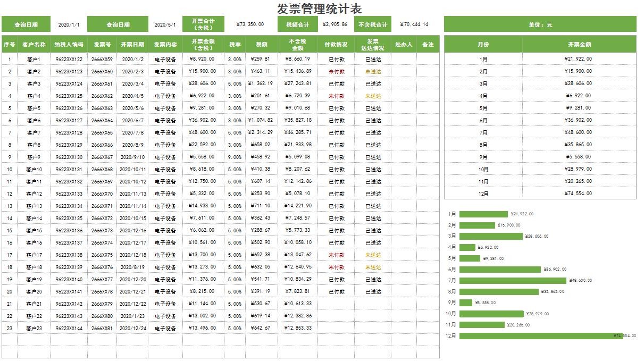This screenshot has height=361, width=644.
Task: Click the 单位：元 header bar
Action: [540, 24]
